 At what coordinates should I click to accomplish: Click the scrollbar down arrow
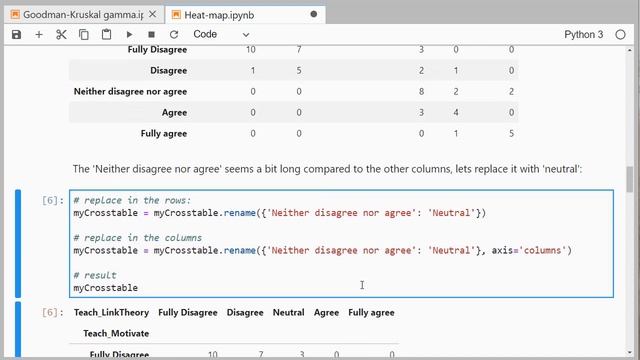[630, 353]
